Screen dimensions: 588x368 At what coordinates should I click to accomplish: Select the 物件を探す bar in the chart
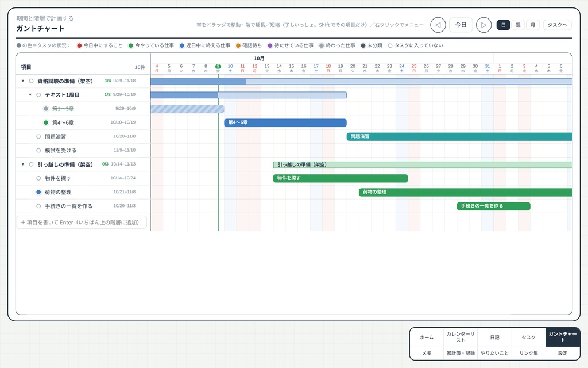[x=341, y=178]
